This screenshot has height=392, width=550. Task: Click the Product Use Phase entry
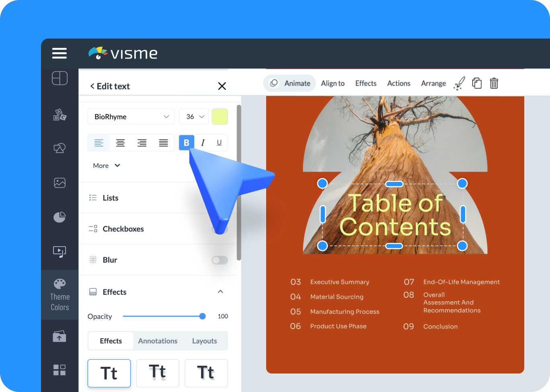pos(338,326)
